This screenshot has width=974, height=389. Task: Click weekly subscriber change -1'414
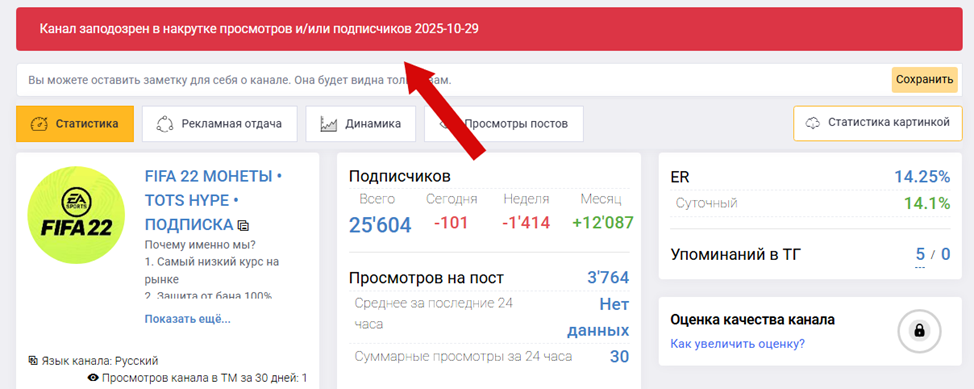[526, 223]
